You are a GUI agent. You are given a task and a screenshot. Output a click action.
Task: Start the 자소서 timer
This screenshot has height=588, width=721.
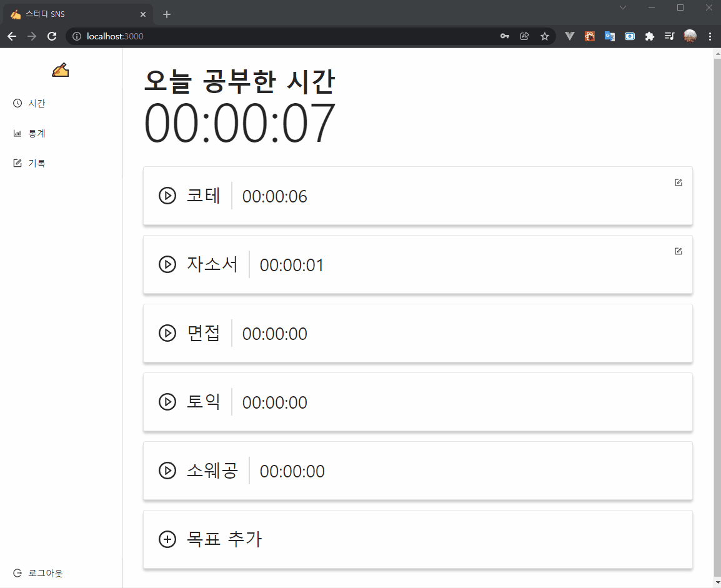pyautogui.click(x=167, y=264)
